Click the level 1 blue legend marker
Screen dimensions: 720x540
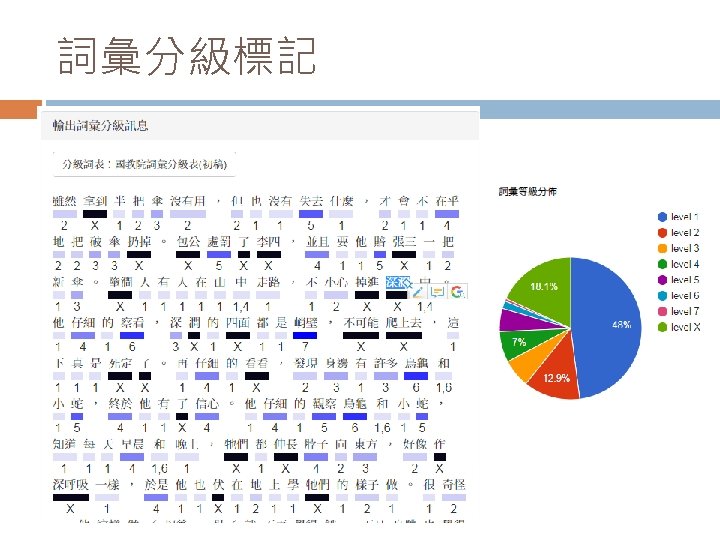tap(662, 217)
